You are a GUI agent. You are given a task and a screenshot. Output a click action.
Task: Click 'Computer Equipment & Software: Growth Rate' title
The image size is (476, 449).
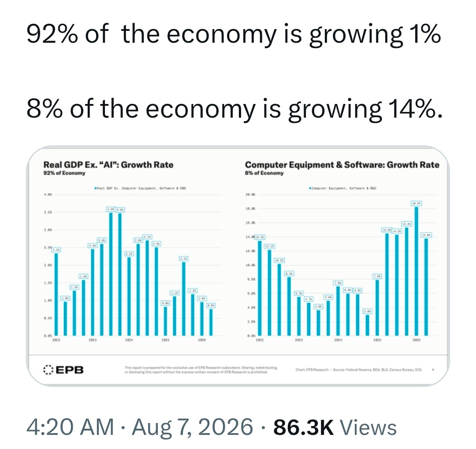point(342,165)
